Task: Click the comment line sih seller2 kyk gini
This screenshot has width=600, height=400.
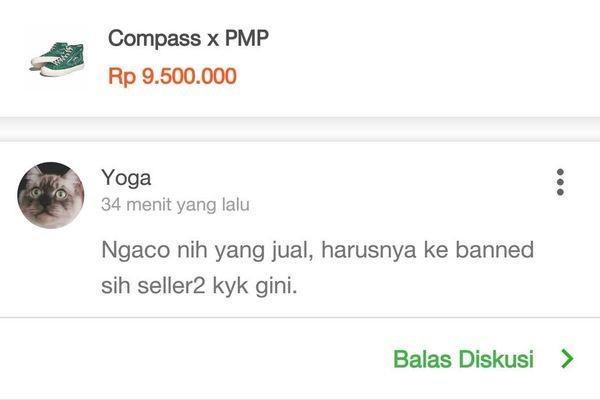Action: click(x=199, y=286)
